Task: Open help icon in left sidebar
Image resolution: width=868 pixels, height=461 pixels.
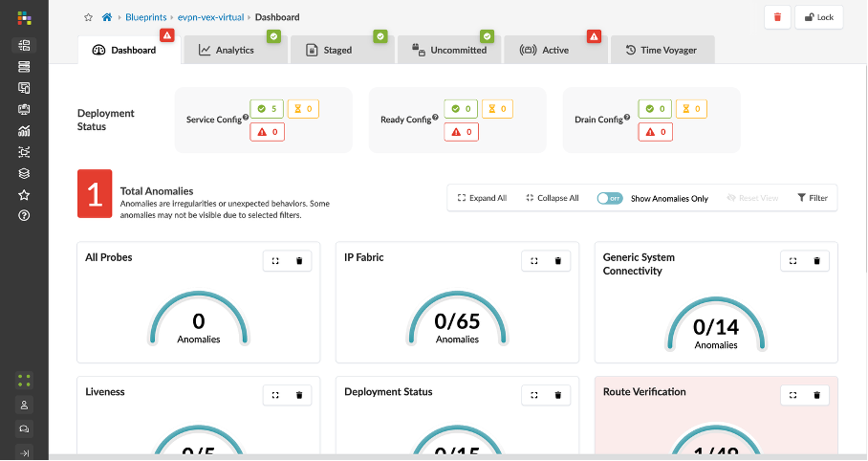Action: [x=24, y=215]
